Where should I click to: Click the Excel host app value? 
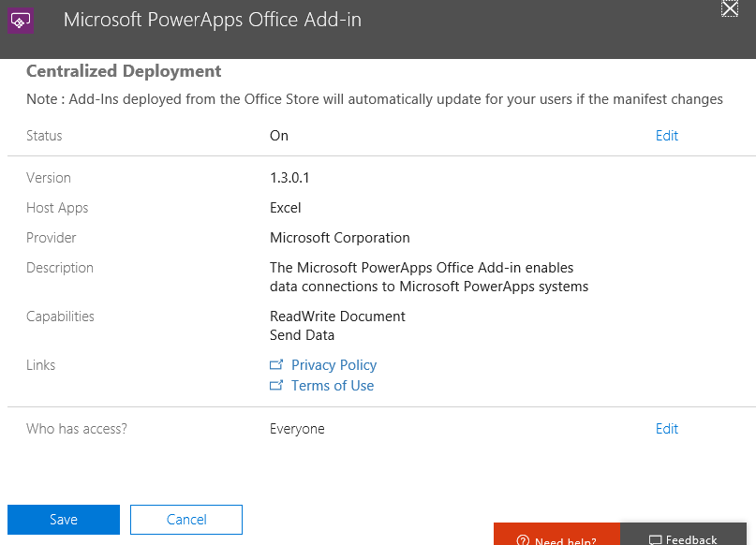pyautogui.click(x=285, y=208)
